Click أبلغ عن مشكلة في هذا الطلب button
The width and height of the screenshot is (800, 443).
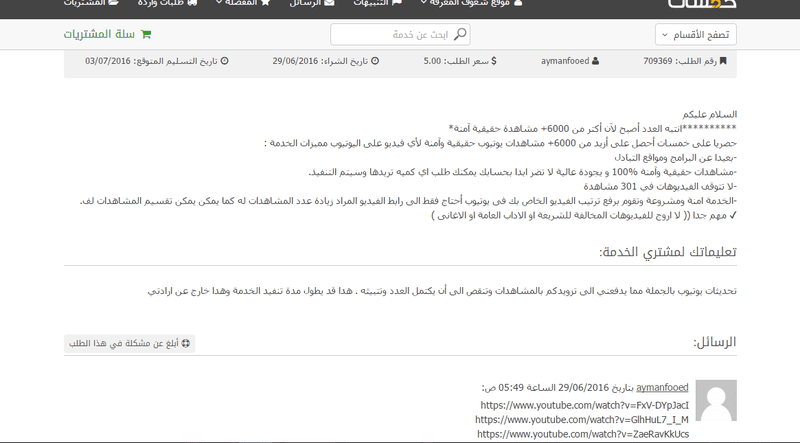[x=129, y=343]
